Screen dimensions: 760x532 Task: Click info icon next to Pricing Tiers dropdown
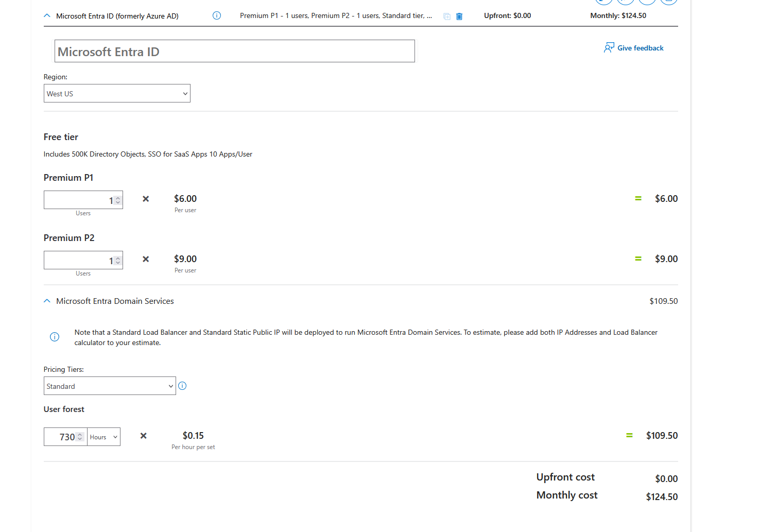[182, 386]
